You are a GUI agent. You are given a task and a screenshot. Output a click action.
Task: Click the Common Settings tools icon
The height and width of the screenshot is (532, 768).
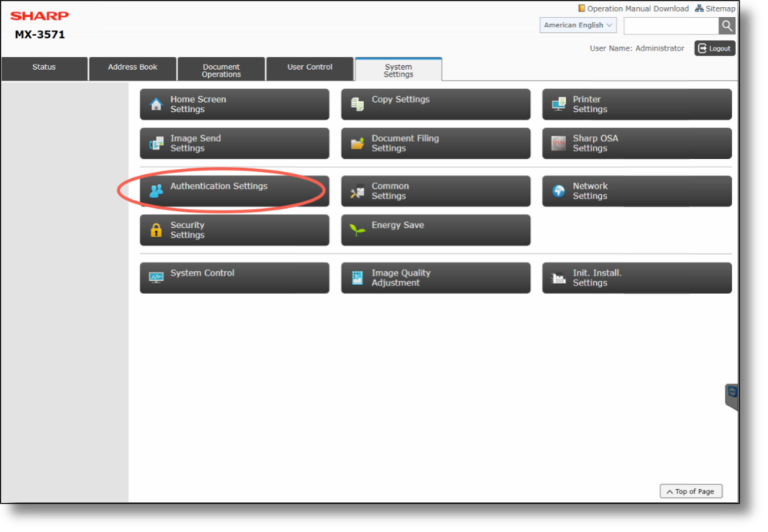pos(358,191)
